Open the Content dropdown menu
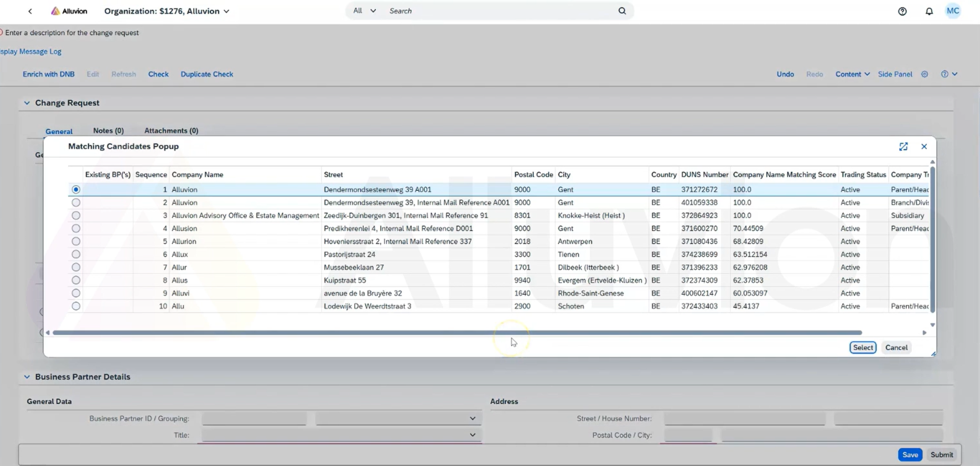 pyautogui.click(x=852, y=74)
